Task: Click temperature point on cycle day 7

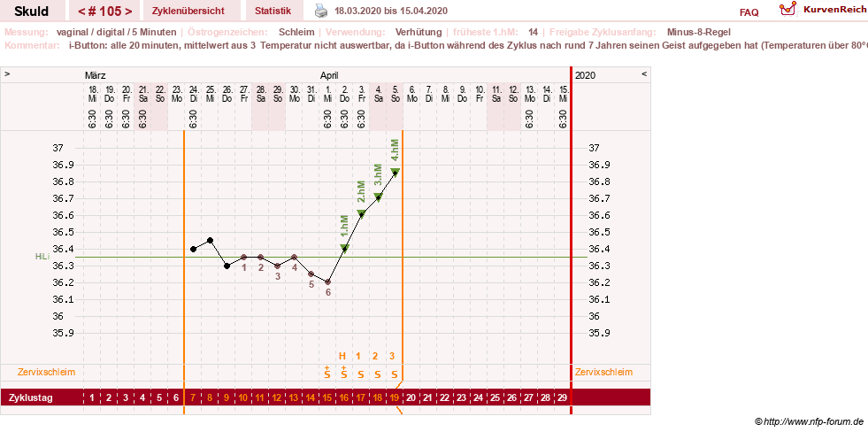Action: 193,250
